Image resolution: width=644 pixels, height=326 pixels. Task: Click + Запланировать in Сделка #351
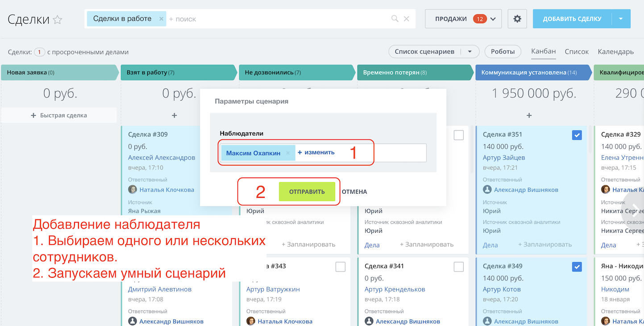pyautogui.click(x=545, y=244)
